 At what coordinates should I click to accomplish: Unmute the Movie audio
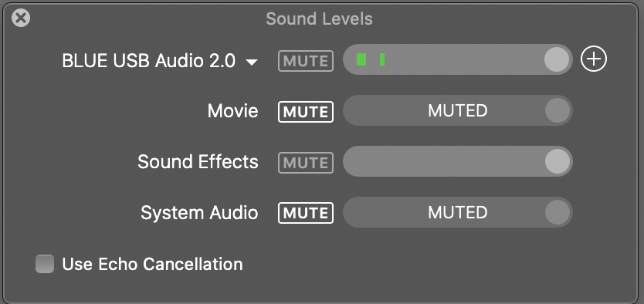pos(306,112)
